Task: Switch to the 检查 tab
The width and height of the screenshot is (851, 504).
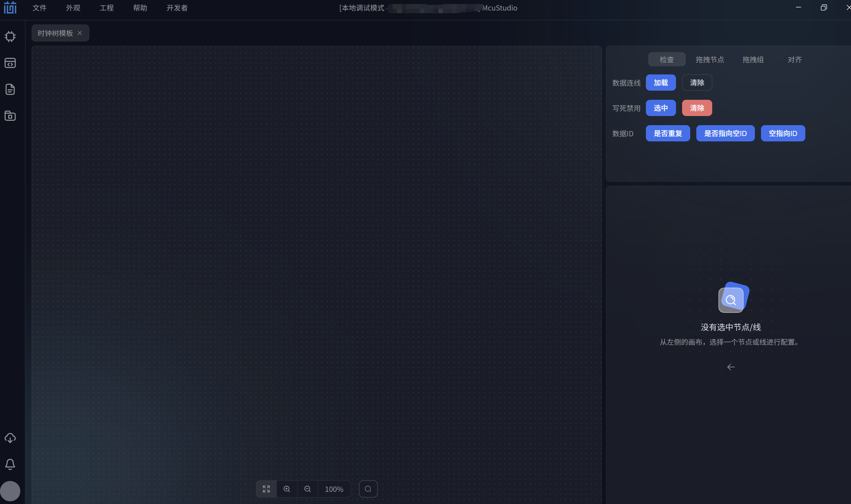Action: [667, 60]
